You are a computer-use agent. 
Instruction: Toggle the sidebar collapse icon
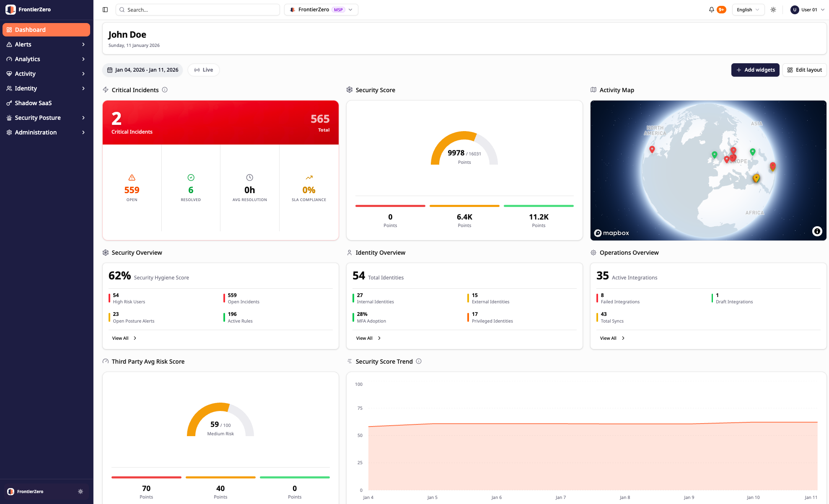pos(105,10)
